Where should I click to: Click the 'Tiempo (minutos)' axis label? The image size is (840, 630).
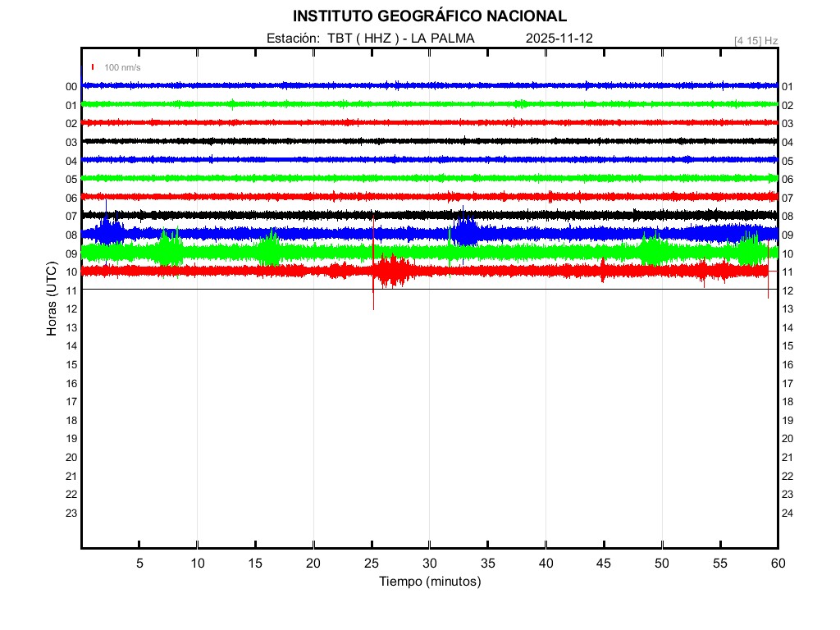(x=430, y=582)
